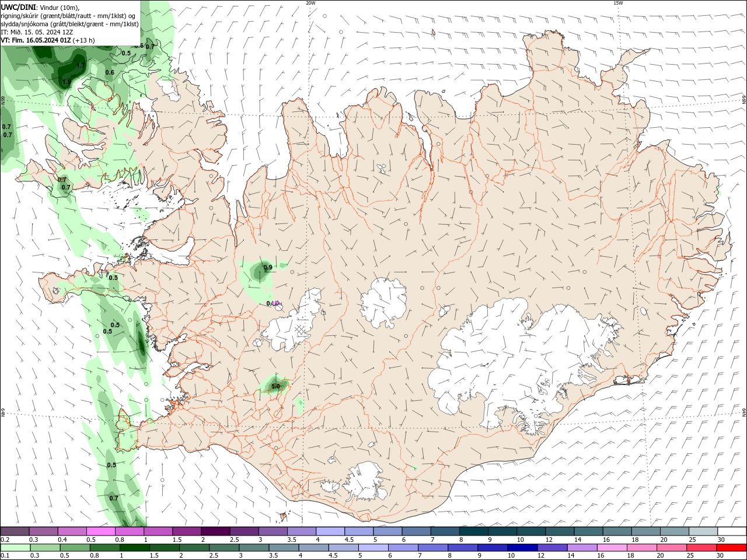Select the dark purple 2 swatch in upper scale
747x560 pixels.
215,531
